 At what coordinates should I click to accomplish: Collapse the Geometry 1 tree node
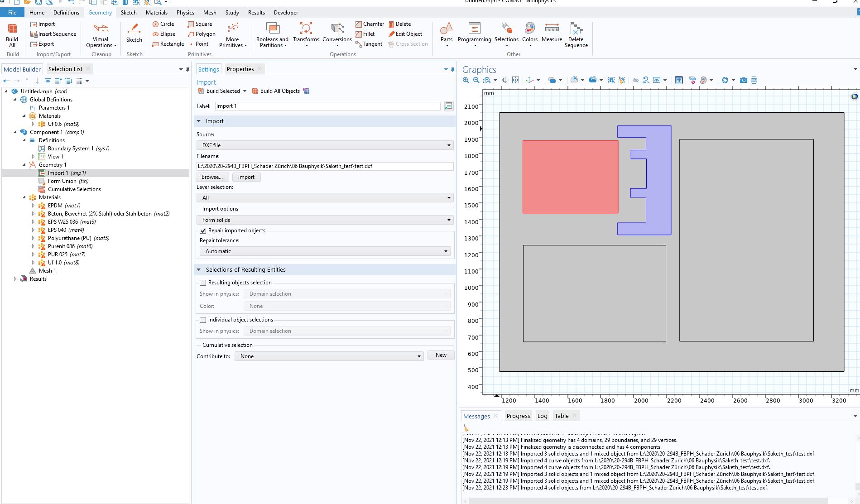click(x=24, y=165)
